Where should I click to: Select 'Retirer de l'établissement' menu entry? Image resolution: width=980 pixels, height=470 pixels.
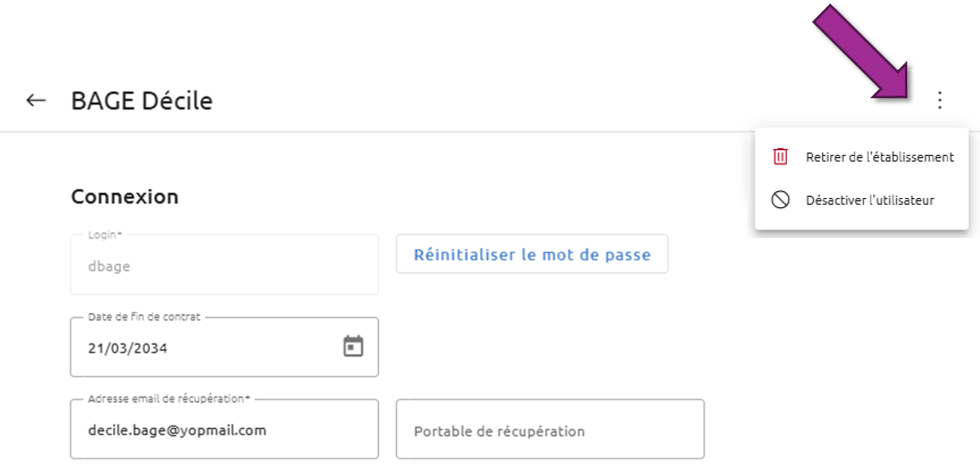tap(862, 157)
